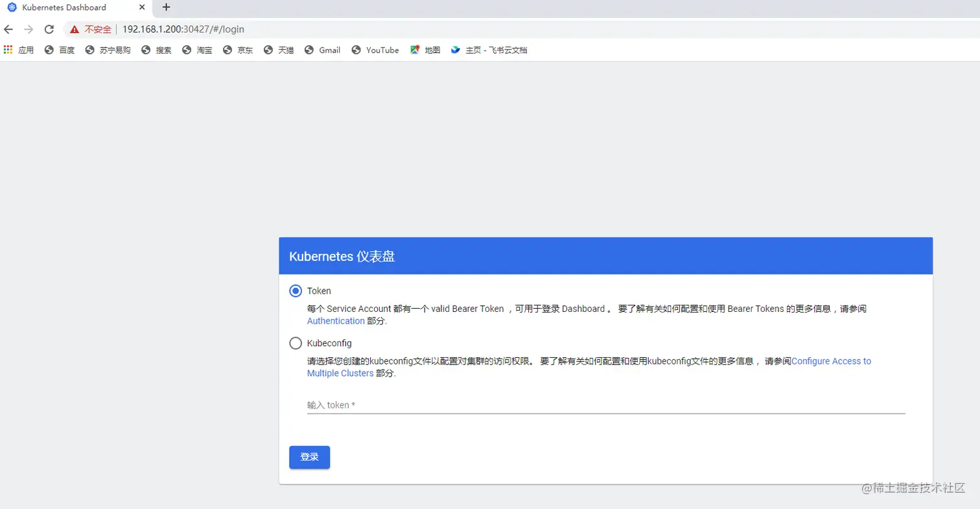Click the 登录 login button
980x509 pixels.
(309, 457)
